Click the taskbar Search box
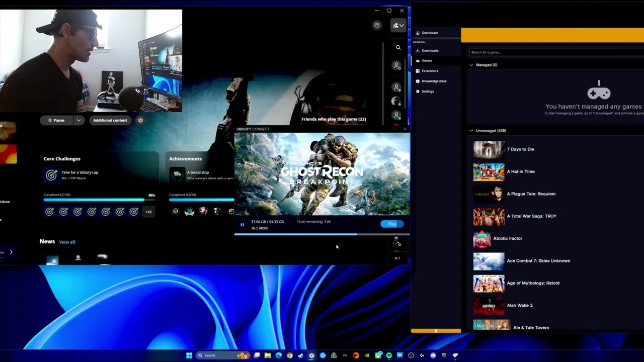The height and width of the screenshot is (362, 644). [x=223, y=355]
